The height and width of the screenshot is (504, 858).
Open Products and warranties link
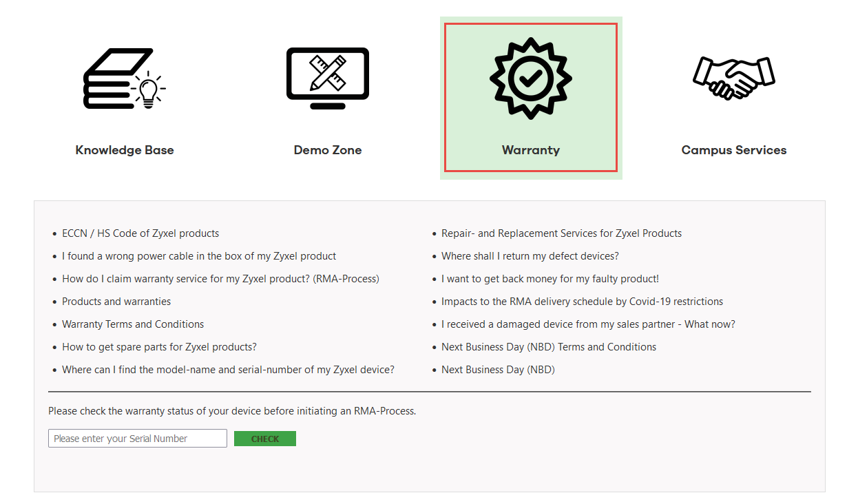click(x=116, y=302)
